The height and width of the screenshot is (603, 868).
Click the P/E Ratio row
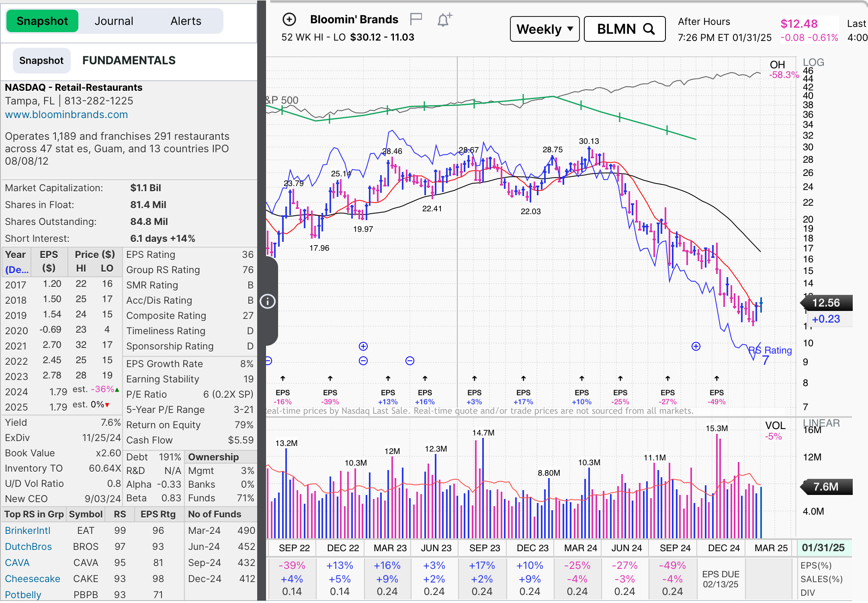190,395
